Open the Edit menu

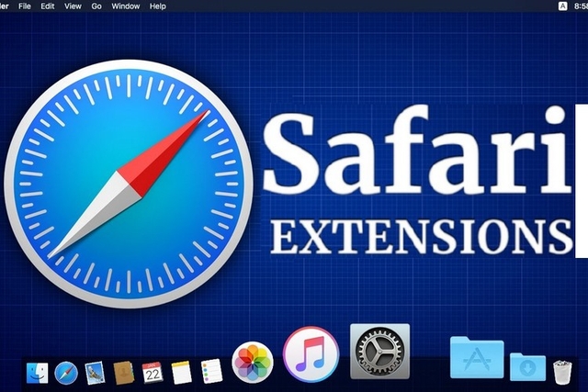(48, 6)
